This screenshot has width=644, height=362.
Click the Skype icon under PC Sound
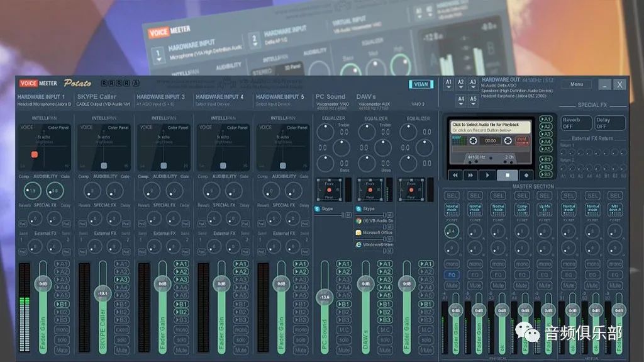[x=318, y=209]
